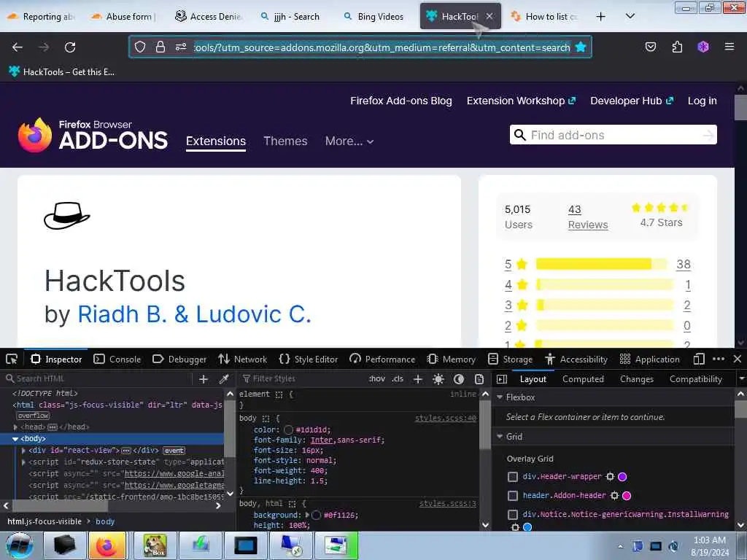Open Riadh B. author link
Screen dimensions: 747x560
coord(123,314)
